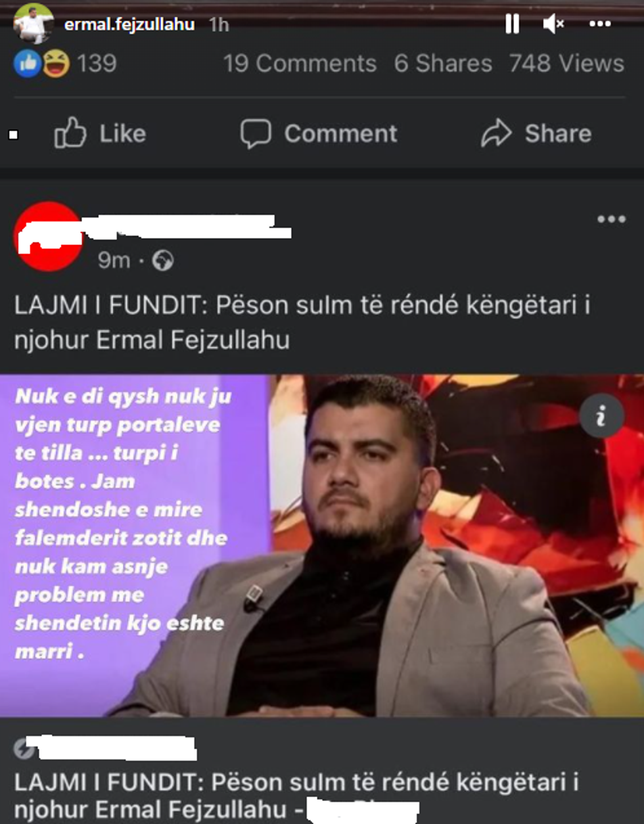This screenshot has height=824, width=644.
Task: Open the story options three-dot menu
Action: (x=599, y=24)
